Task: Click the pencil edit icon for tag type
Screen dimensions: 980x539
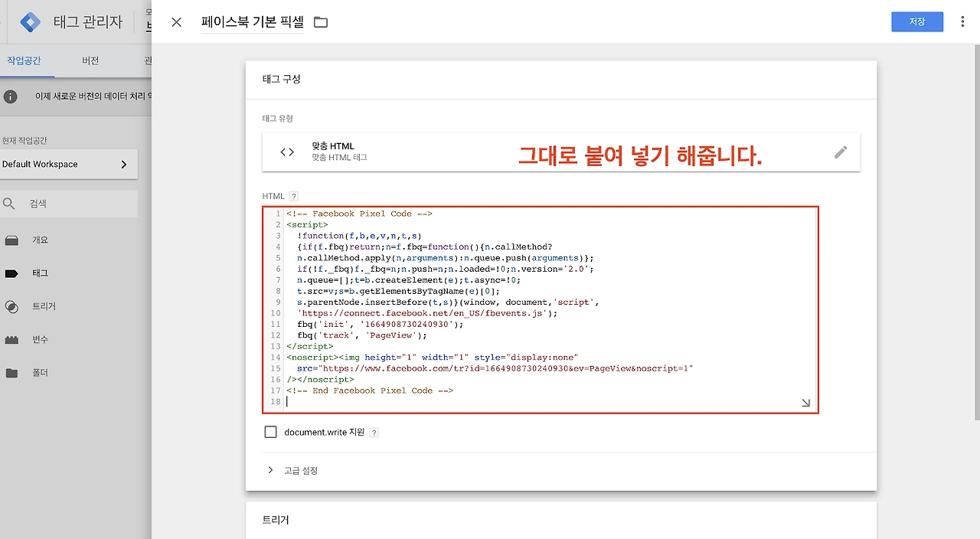Action: coord(841,152)
